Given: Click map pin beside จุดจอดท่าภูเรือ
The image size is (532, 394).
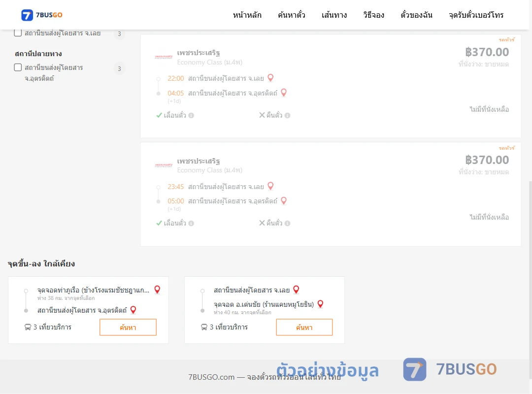Looking at the screenshot, I should 157,290.
